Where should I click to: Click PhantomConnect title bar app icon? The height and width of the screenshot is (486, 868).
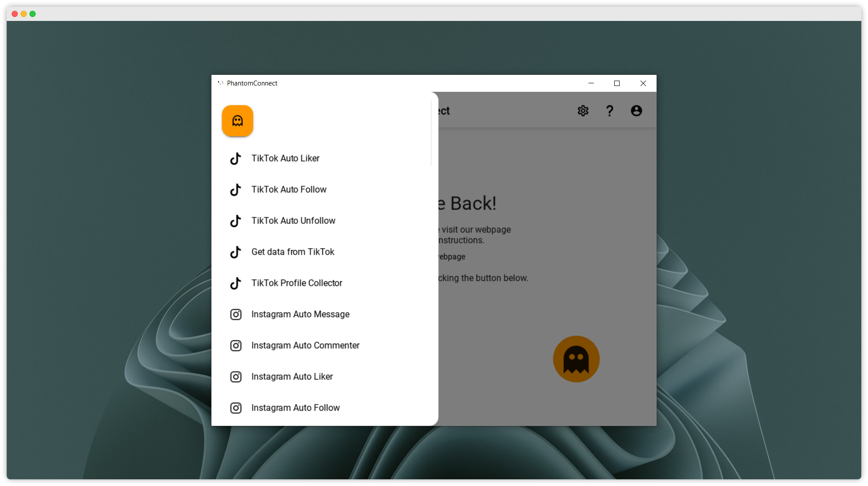(x=220, y=83)
